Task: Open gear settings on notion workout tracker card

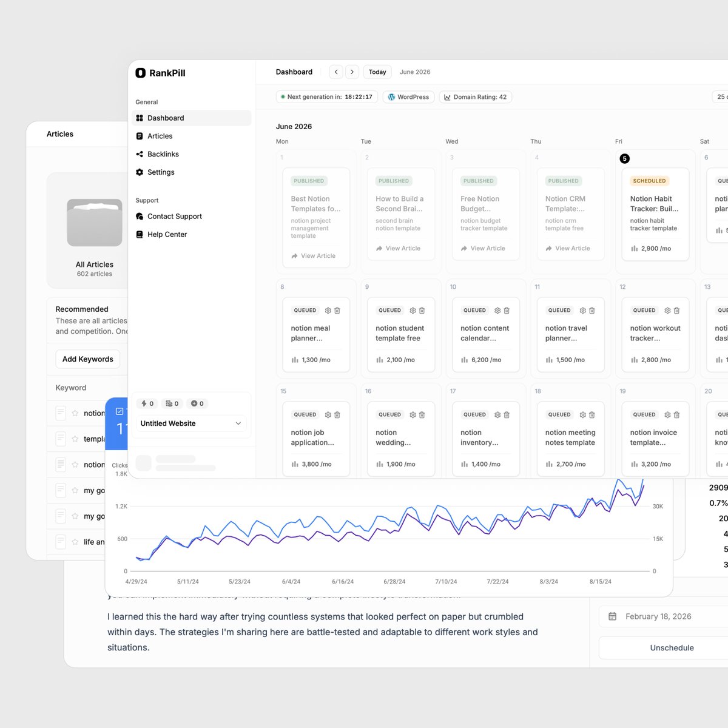Action: 667,311
